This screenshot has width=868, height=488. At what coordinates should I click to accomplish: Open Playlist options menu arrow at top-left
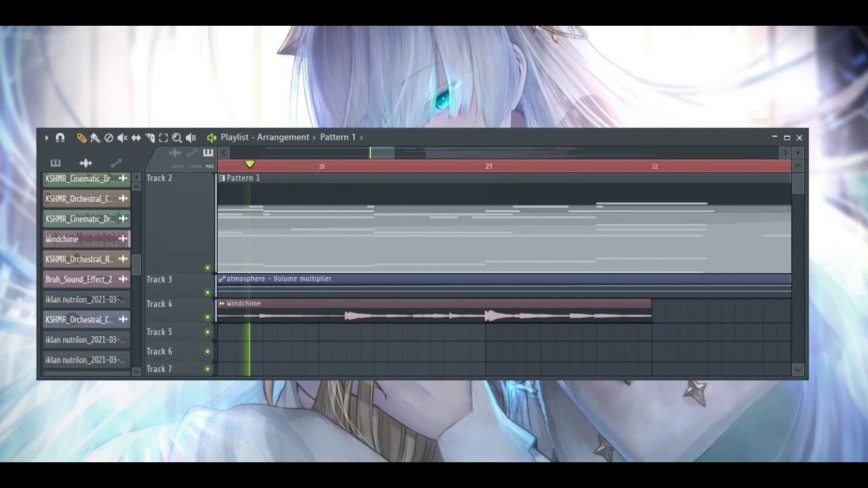pos(47,138)
